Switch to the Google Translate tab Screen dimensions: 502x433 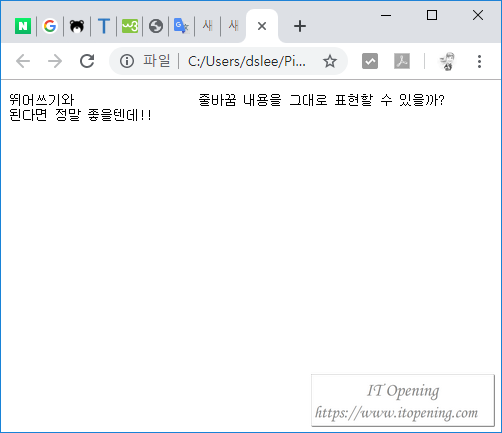click(x=182, y=26)
